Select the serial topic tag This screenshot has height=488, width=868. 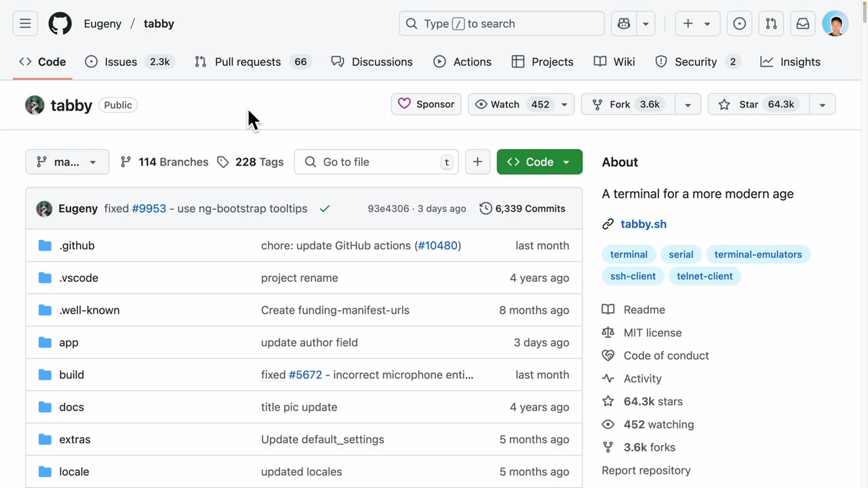pos(681,255)
